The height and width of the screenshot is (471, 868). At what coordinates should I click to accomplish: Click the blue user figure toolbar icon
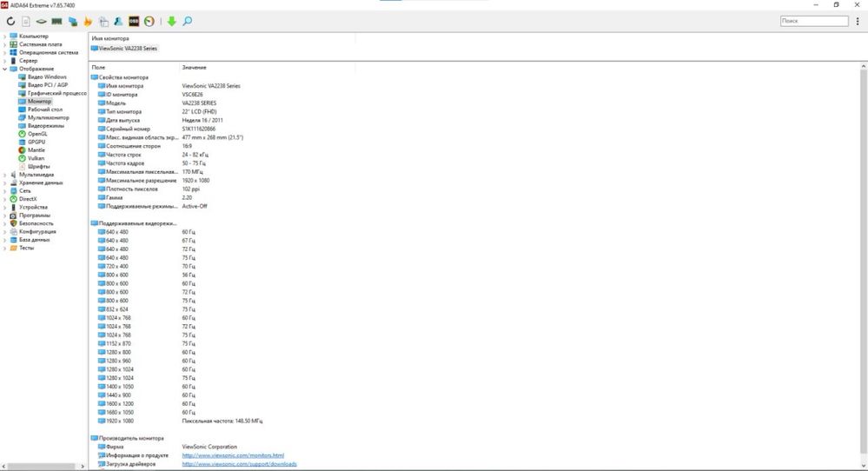[x=118, y=21]
